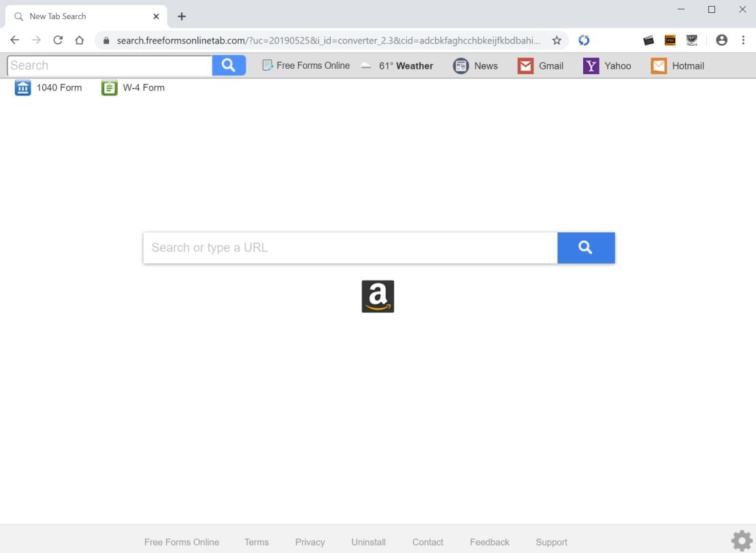Click the blue magnifier search button
The height and width of the screenshot is (553, 756).
[586, 248]
